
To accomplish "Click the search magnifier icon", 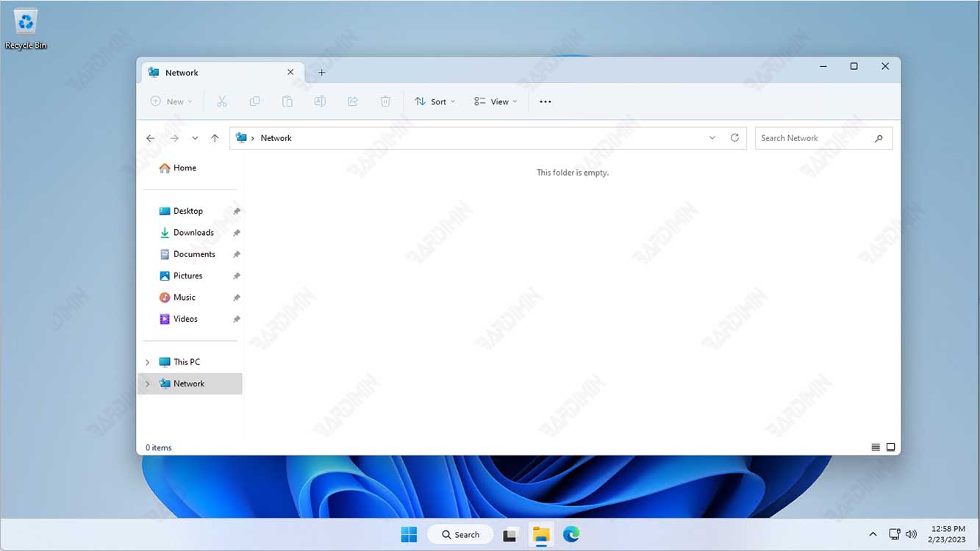I will click(879, 138).
